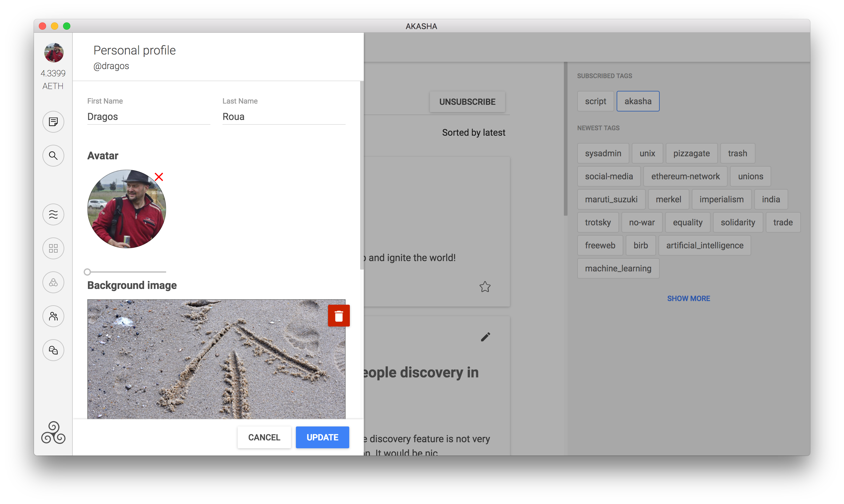Click the avatar zoom slider handle
This screenshot has height=504, width=844.
pyautogui.click(x=87, y=272)
